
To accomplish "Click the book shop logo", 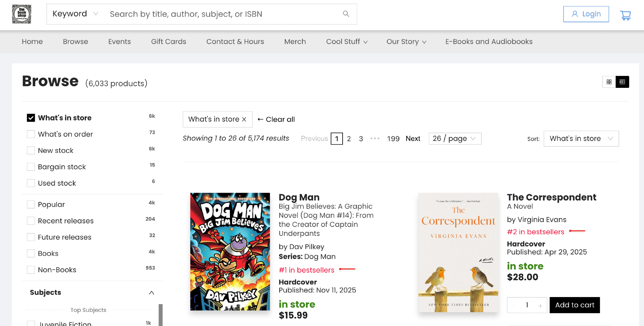I will click(22, 14).
